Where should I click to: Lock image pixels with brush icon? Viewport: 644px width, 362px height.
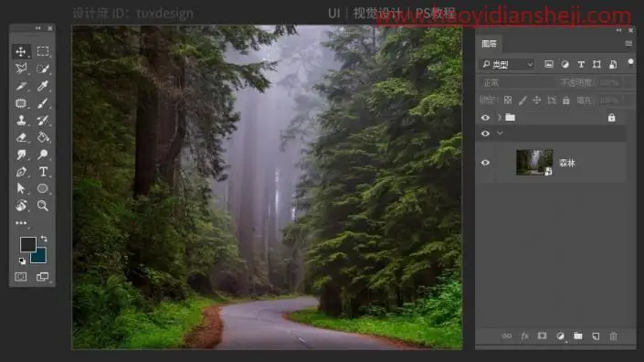coord(523,100)
